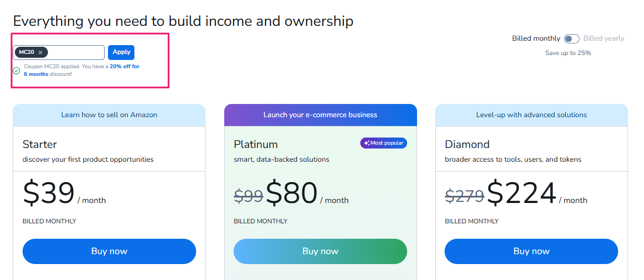Click the green coupon-applied checkmark icon
This screenshot has width=644, height=280.
[x=17, y=70]
